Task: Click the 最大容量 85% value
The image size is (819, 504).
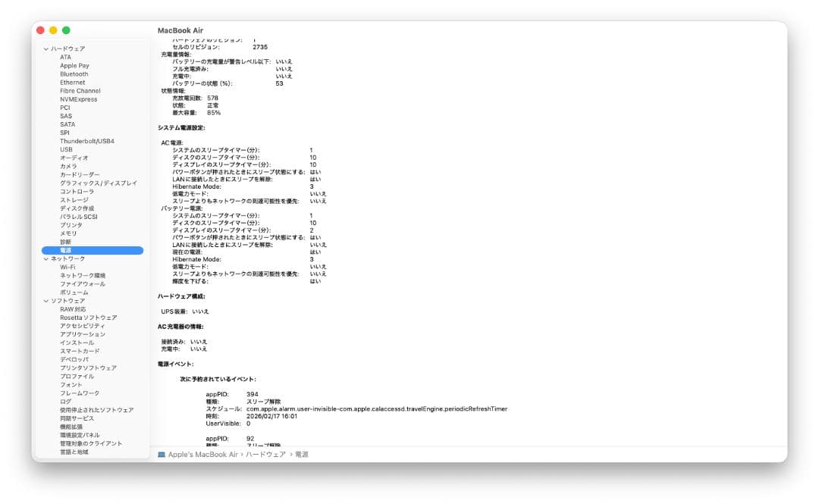Action: (x=214, y=113)
